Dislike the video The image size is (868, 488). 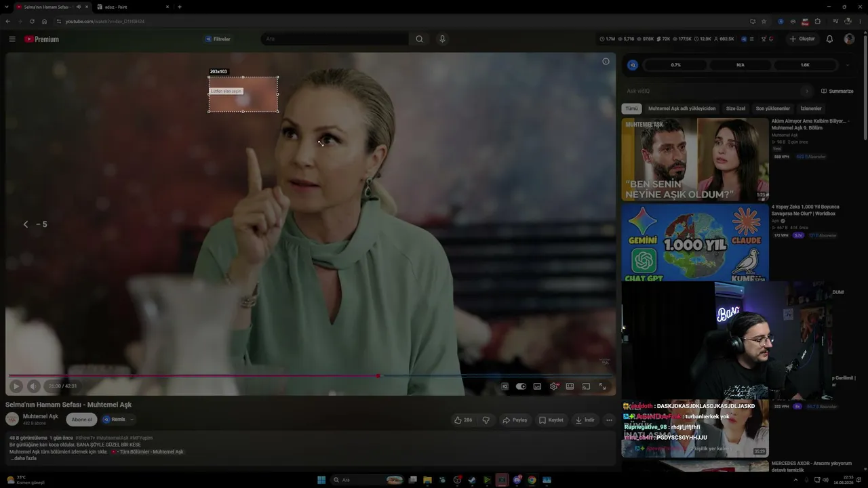point(486,420)
